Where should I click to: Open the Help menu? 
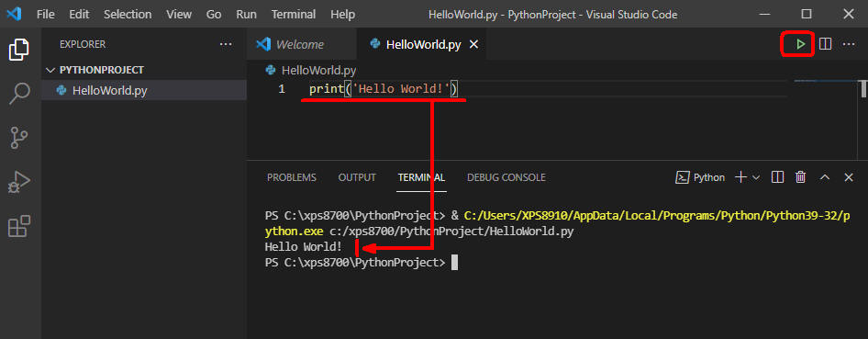(342, 15)
